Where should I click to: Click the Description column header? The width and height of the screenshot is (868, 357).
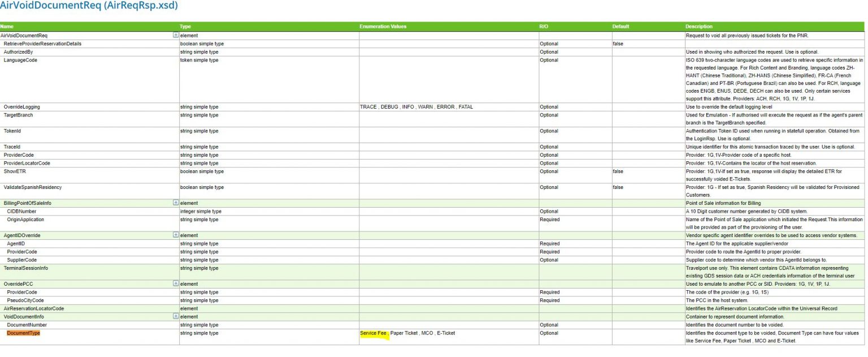699,27
